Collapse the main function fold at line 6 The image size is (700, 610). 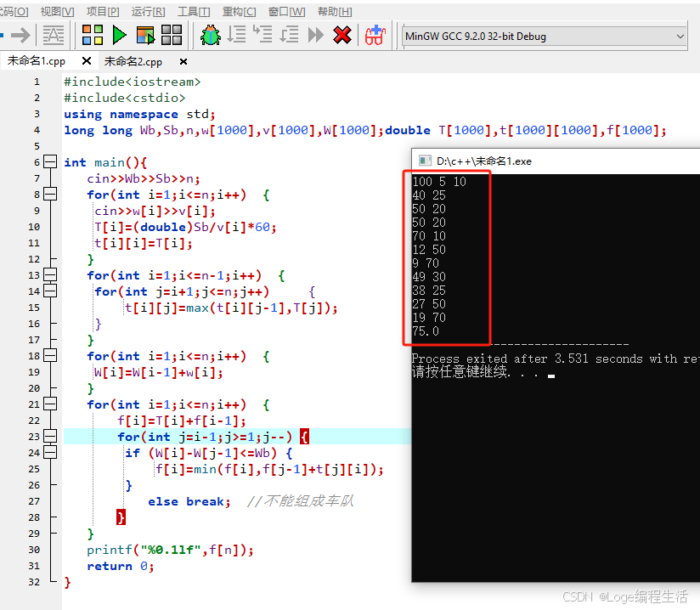[50, 161]
